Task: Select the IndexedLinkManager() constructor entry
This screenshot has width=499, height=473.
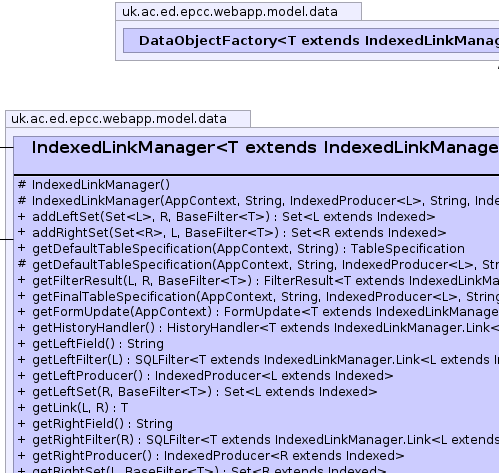Action: [94, 185]
